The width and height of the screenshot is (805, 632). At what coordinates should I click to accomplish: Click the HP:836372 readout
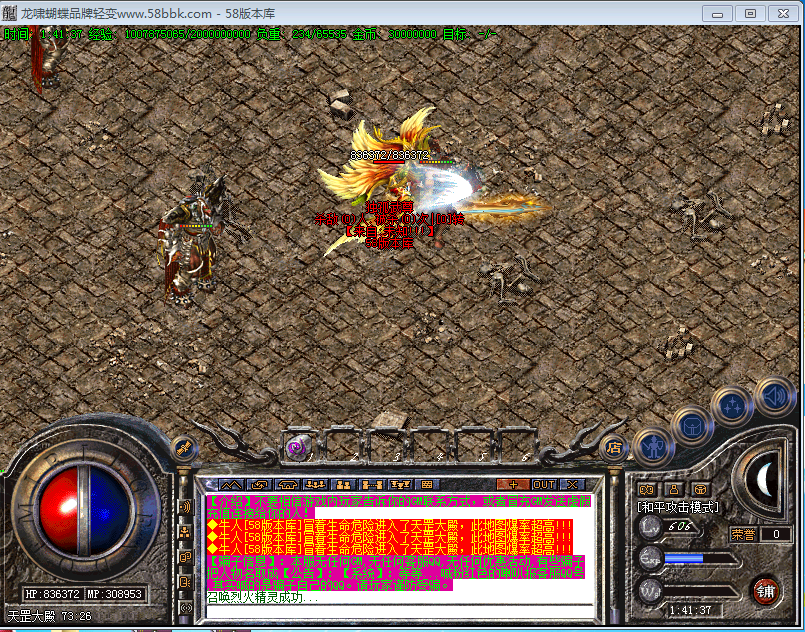tap(53, 594)
